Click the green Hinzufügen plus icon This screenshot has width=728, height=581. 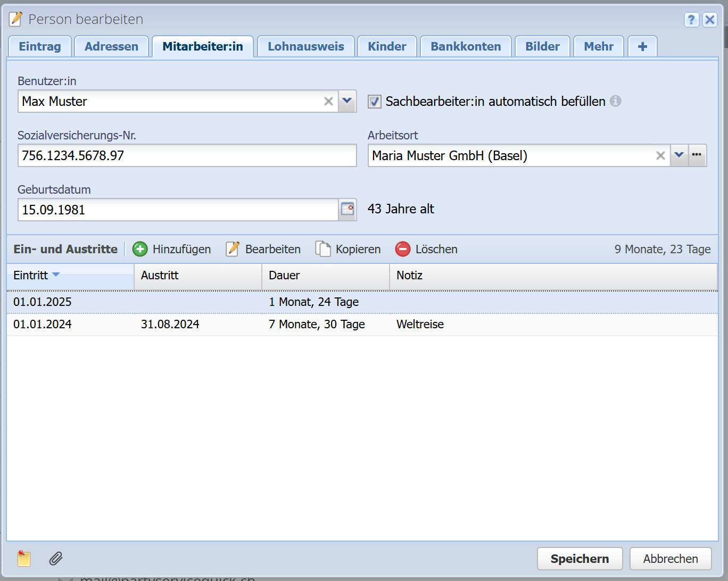(140, 249)
